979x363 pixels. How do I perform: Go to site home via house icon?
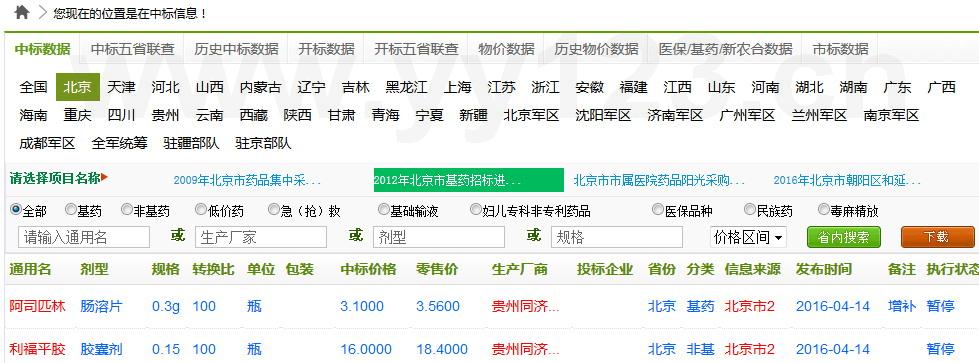[22, 12]
